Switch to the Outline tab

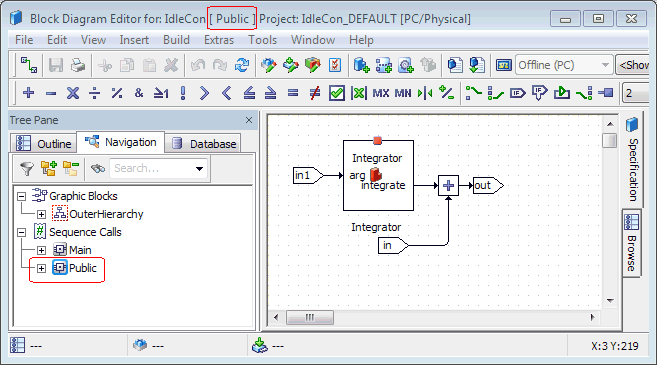[x=44, y=144]
